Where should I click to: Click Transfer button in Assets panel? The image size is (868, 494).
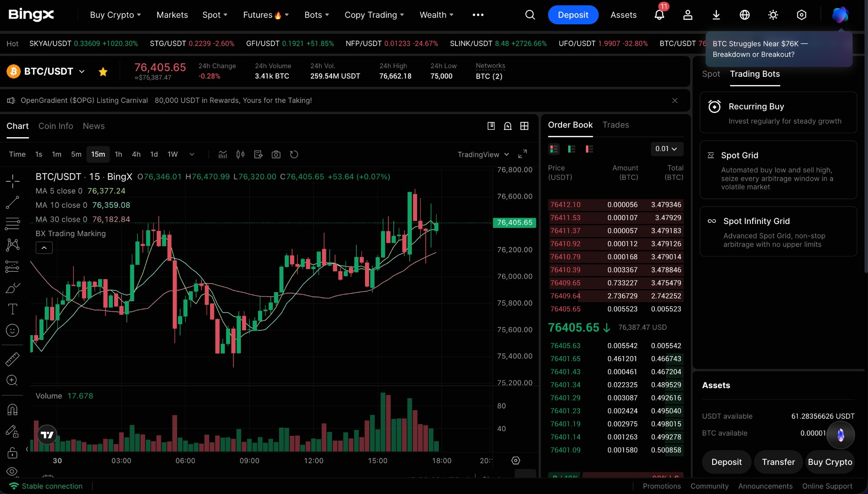pos(778,462)
